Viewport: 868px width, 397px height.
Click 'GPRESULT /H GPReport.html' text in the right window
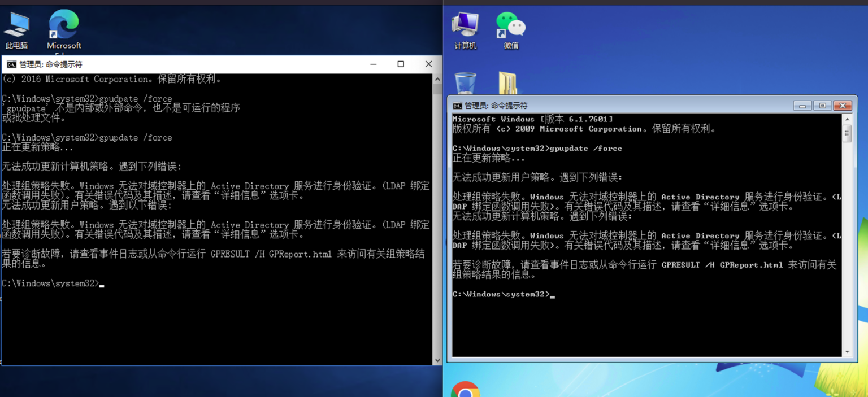click(x=722, y=265)
